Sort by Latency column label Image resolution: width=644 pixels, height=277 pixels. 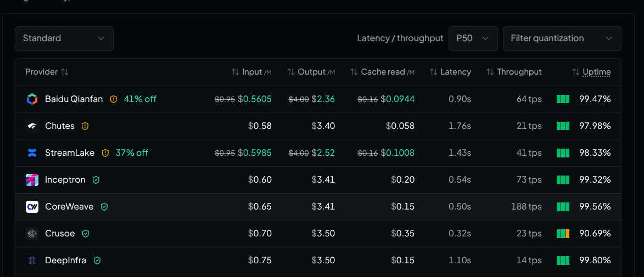pos(456,72)
